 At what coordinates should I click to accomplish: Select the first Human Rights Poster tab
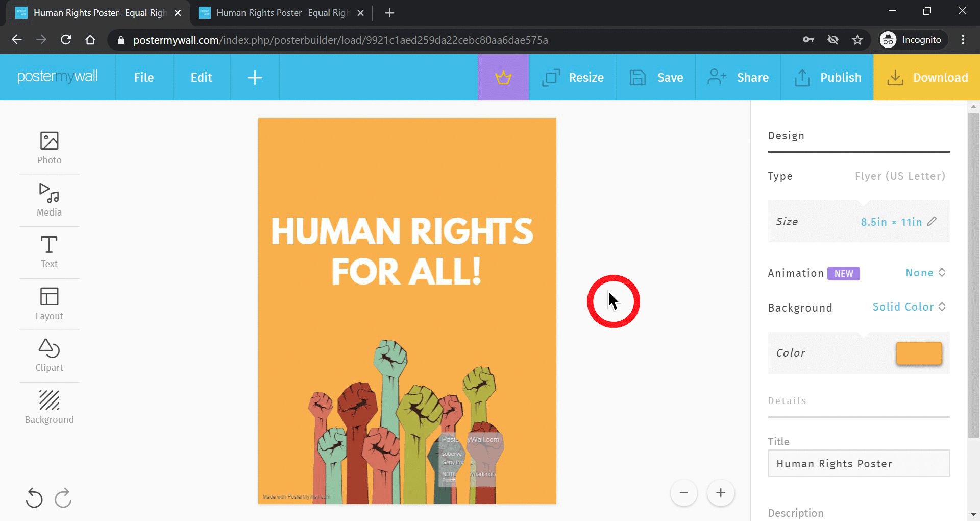(x=98, y=13)
